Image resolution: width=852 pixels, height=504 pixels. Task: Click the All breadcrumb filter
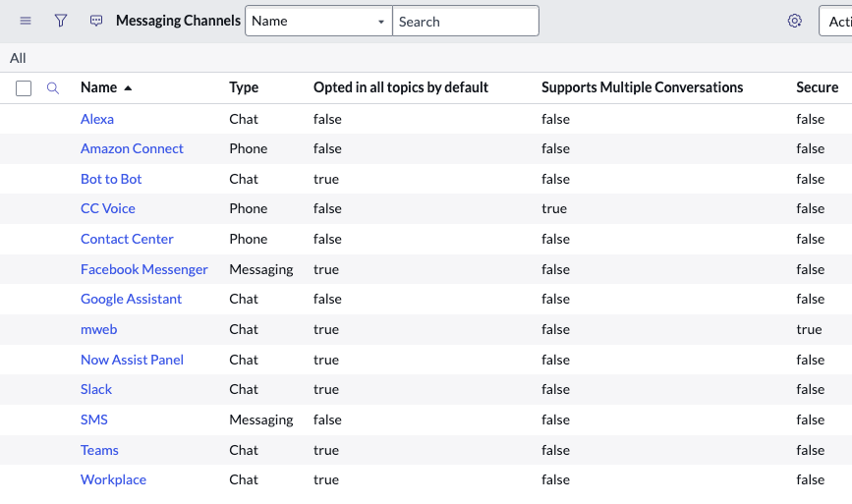tap(18, 58)
